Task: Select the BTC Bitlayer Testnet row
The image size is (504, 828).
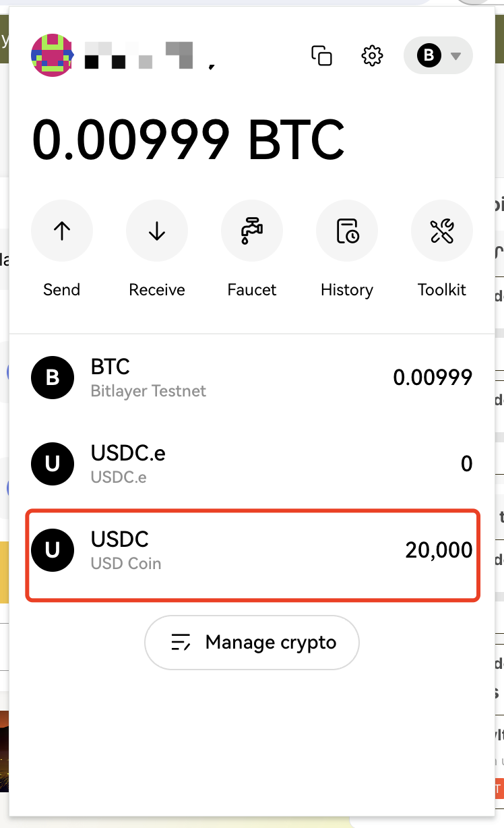Action: (251, 378)
